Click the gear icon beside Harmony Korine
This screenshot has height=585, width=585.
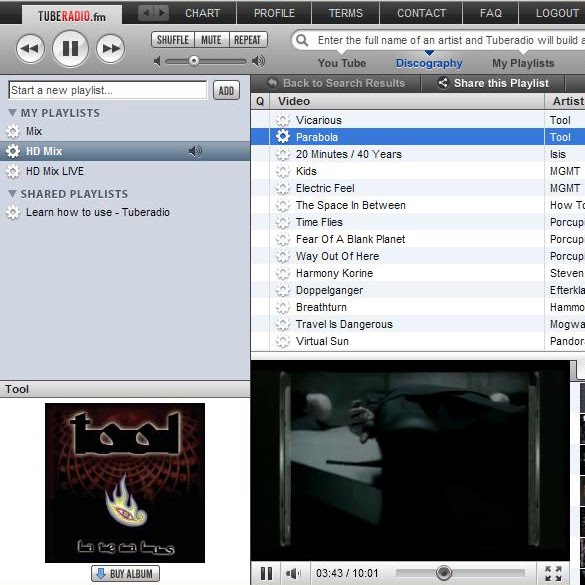tap(282, 273)
